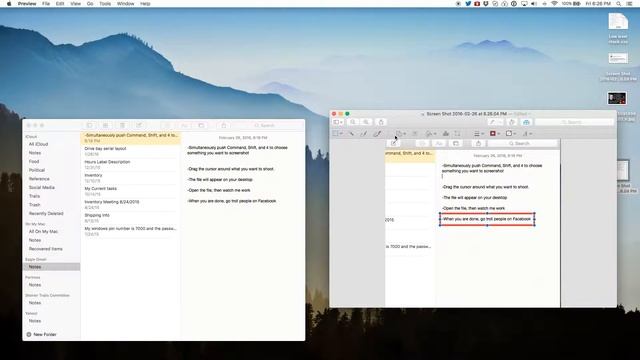Image resolution: width=640 pixels, height=360 pixels.
Task: Click Share icon in Preview toolbar
Action: tap(381, 122)
